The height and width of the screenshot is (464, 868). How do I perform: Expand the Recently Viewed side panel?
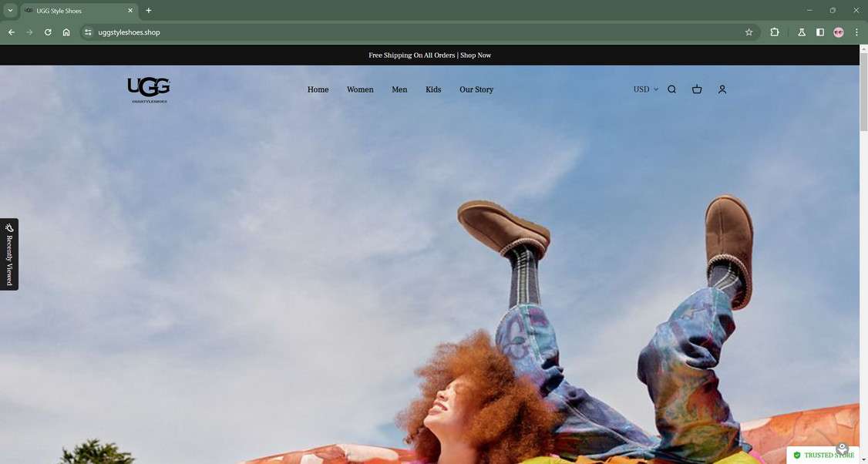[8, 254]
